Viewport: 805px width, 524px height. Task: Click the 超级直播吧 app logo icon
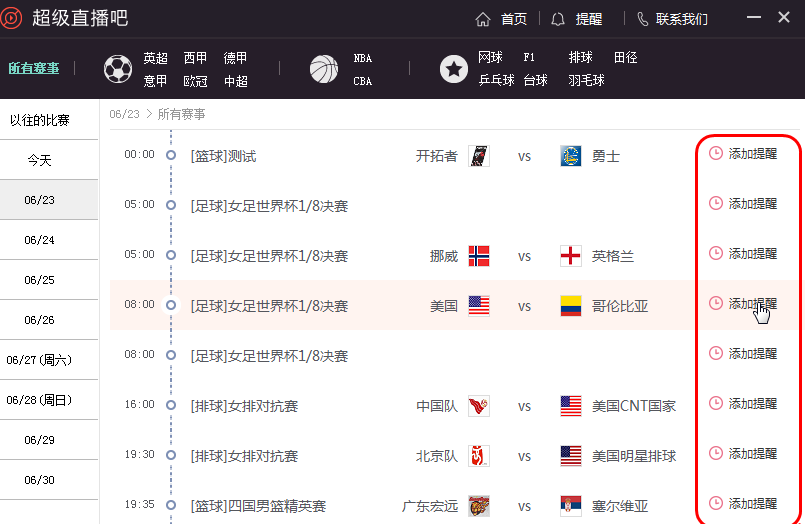coord(11,18)
